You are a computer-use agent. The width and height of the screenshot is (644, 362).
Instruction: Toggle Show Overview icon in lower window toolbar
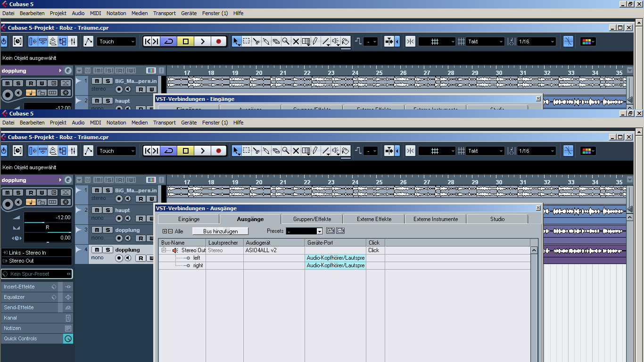point(53,151)
